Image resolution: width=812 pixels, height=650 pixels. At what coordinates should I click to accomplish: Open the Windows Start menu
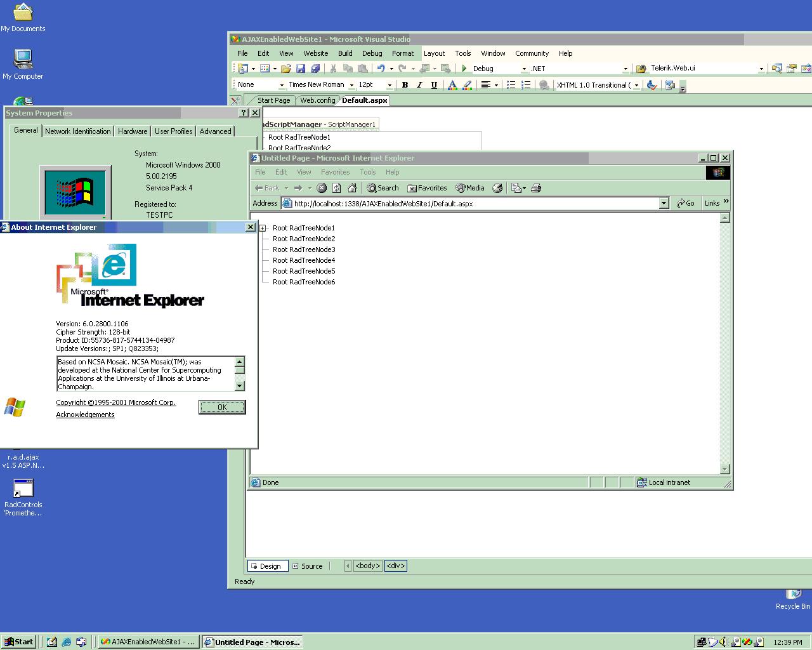pos(18,642)
